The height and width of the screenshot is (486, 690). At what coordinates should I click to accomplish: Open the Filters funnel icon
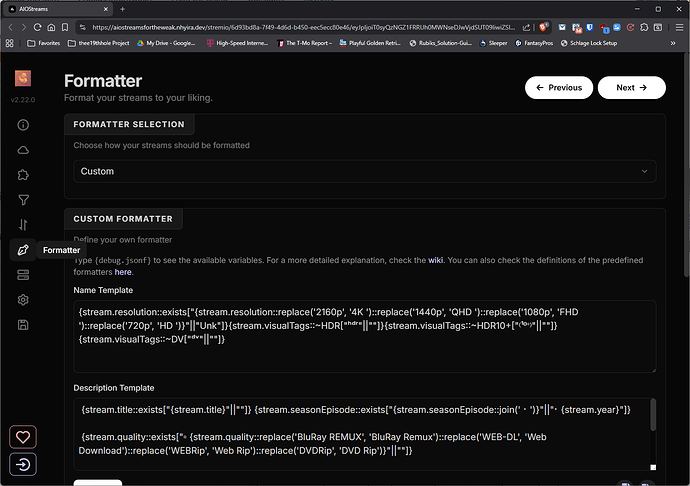click(23, 200)
